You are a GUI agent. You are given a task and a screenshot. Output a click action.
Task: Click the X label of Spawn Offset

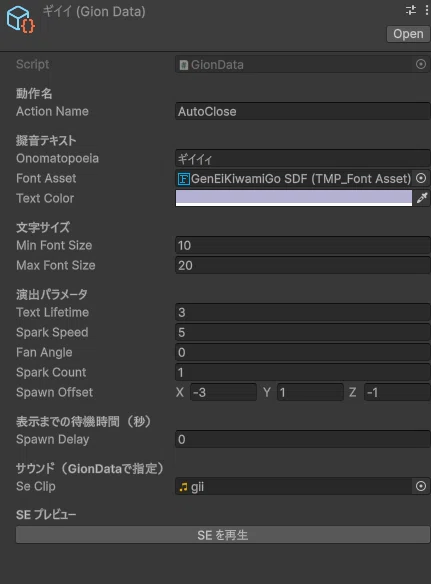180,392
